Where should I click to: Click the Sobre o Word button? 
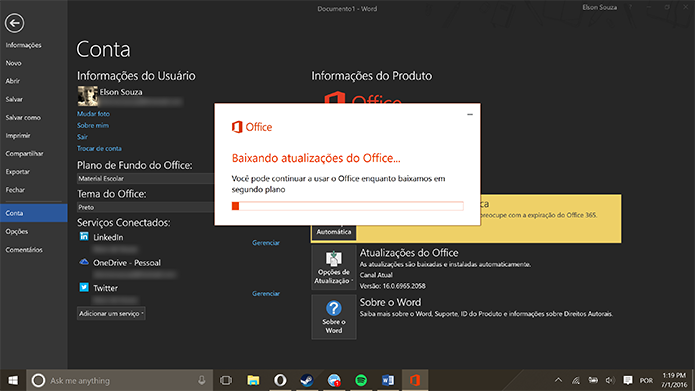[x=334, y=317]
